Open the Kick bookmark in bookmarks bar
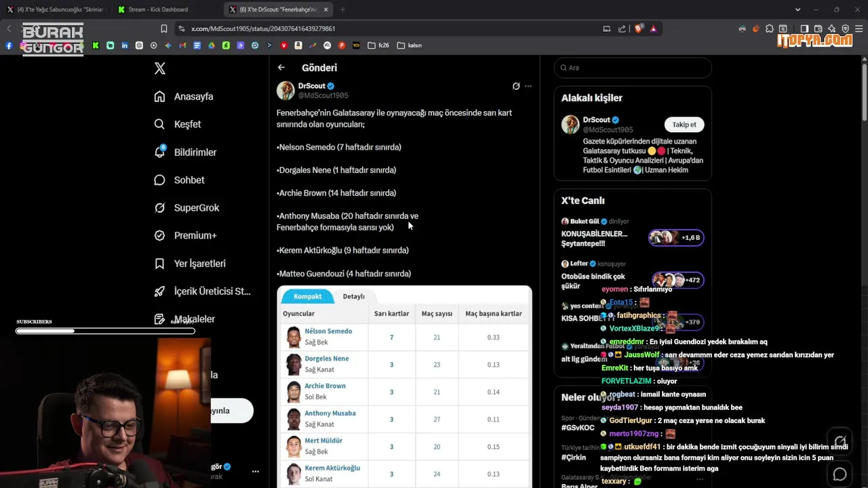Screen dimensions: 868x488 pyautogui.click(x=96, y=45)
